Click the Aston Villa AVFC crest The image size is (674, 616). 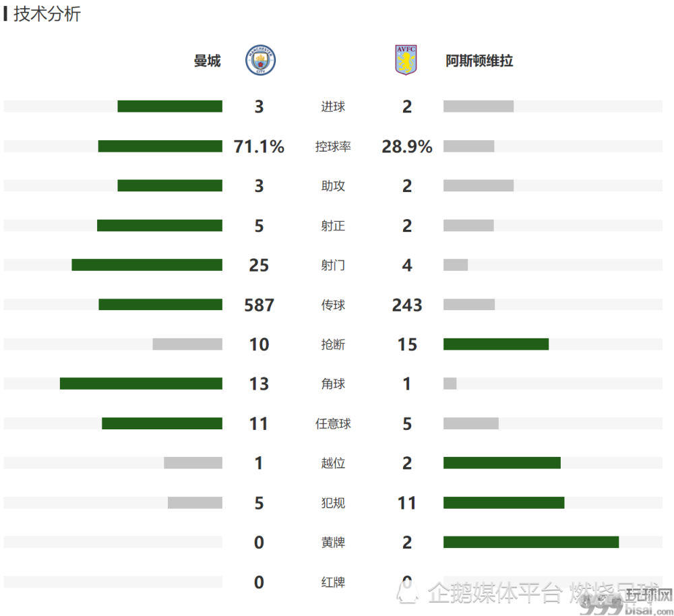(406, 60)
